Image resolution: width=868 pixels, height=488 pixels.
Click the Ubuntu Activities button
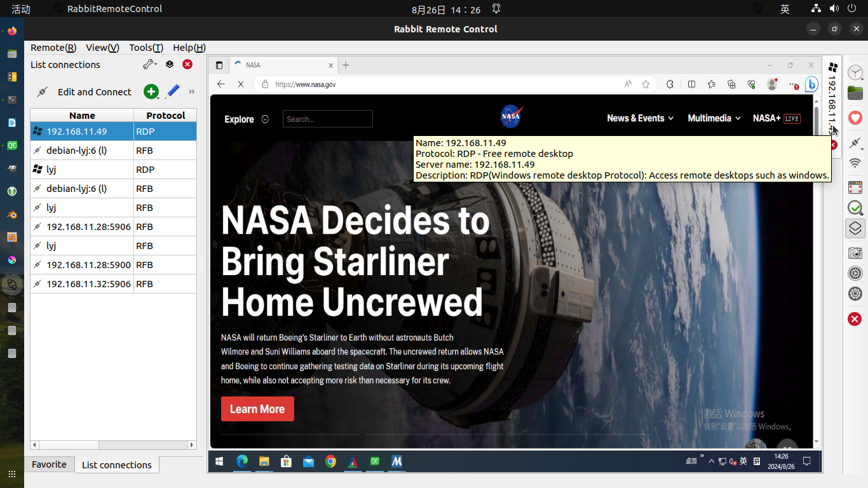click(x=21, y=9)
